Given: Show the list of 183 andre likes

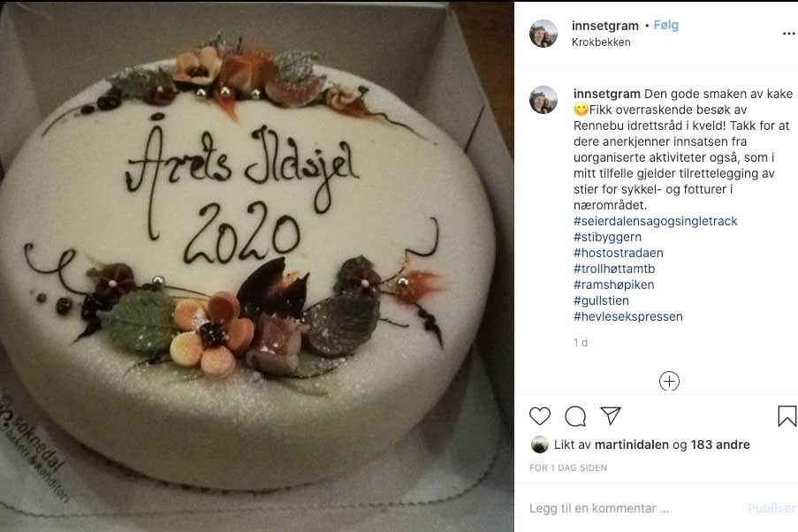Looking at the screenshot, I should point(720,445).
